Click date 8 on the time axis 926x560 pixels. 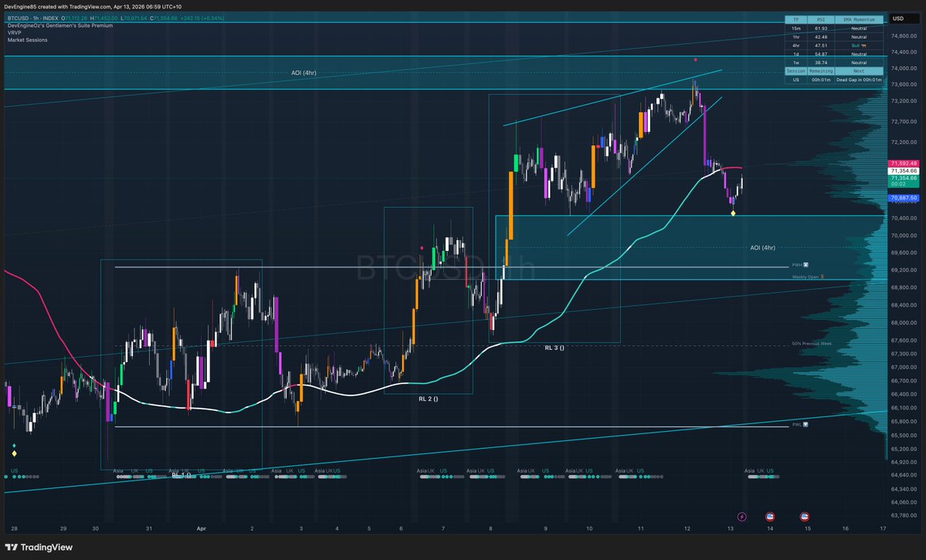click(490, 528)
